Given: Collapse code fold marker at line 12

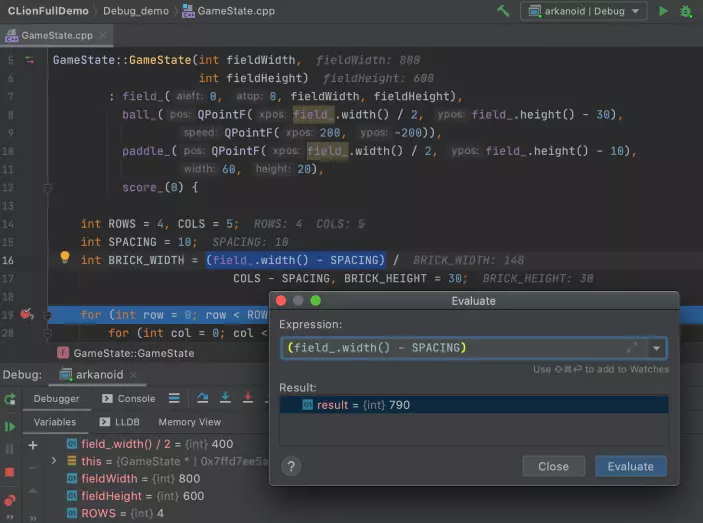Looking at the screenshot, I should (48, 188).
